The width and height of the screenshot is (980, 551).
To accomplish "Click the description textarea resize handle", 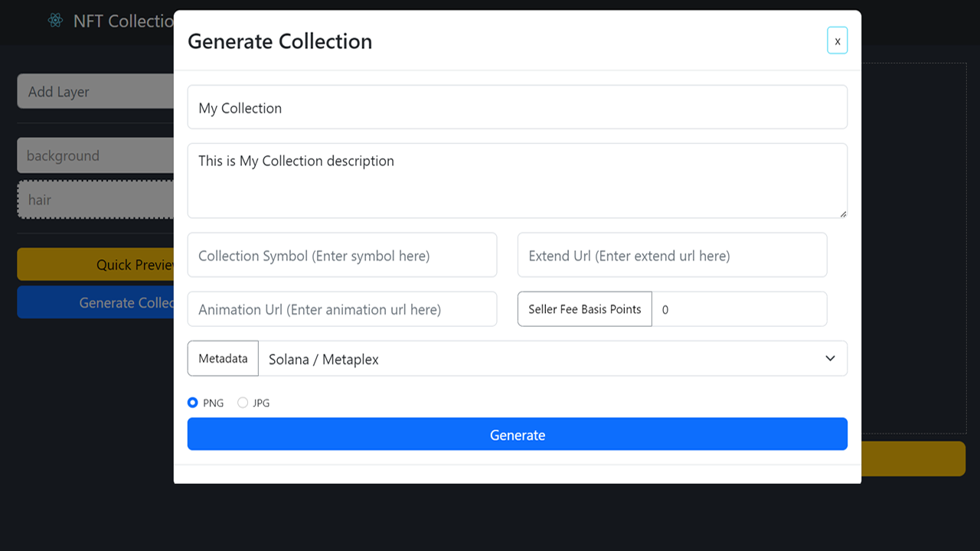I will tap(843, 214).
